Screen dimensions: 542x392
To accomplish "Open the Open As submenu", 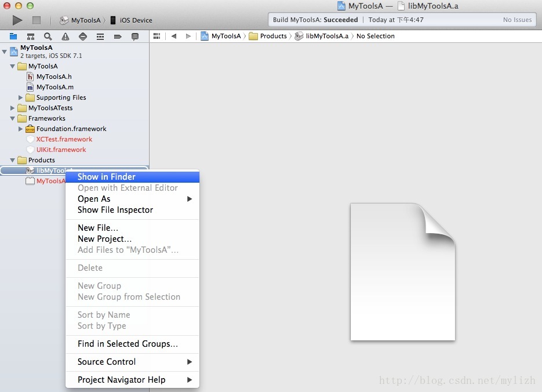I will pos(132,199).
